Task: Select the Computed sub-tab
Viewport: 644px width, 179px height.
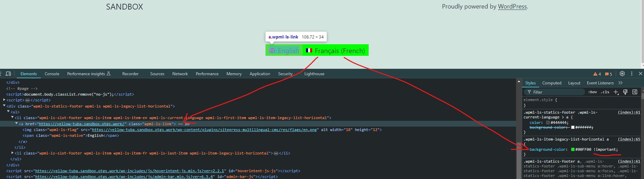Action: pos(552,83)
